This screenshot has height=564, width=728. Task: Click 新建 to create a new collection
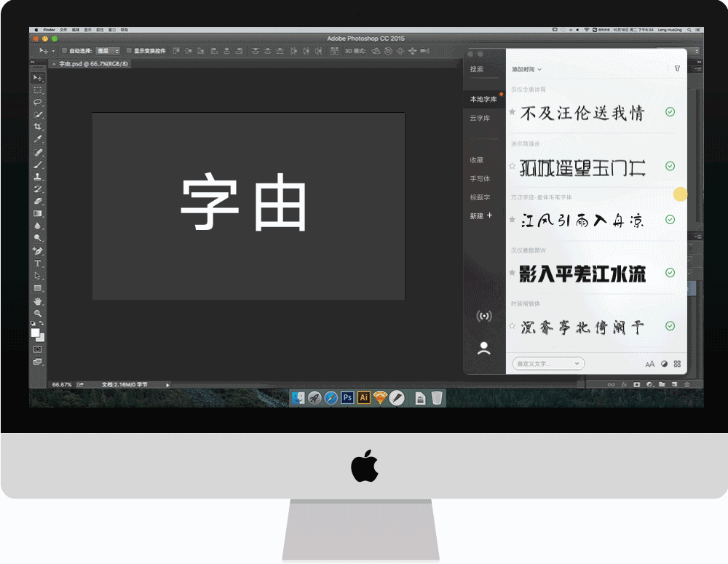coord(479,215)
